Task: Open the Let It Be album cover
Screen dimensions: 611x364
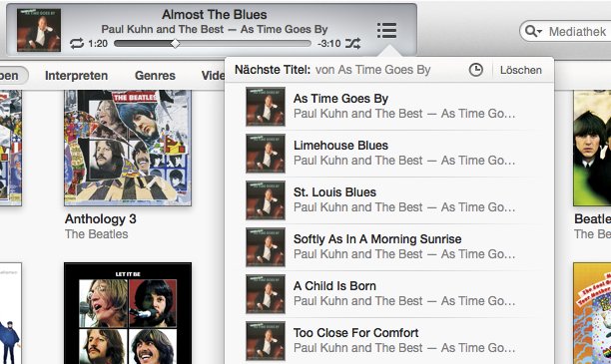Action: coord(128,313)
